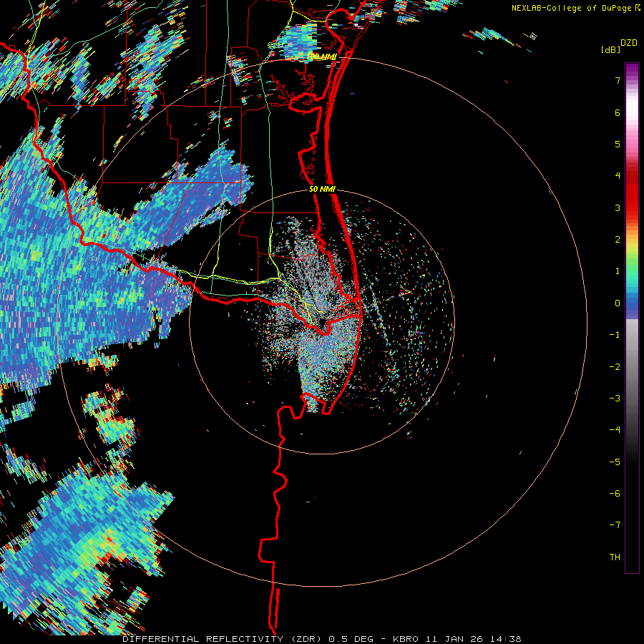
Task: Click the NEXLAB-College of DuPage credit text
Action: coord(572,8)
